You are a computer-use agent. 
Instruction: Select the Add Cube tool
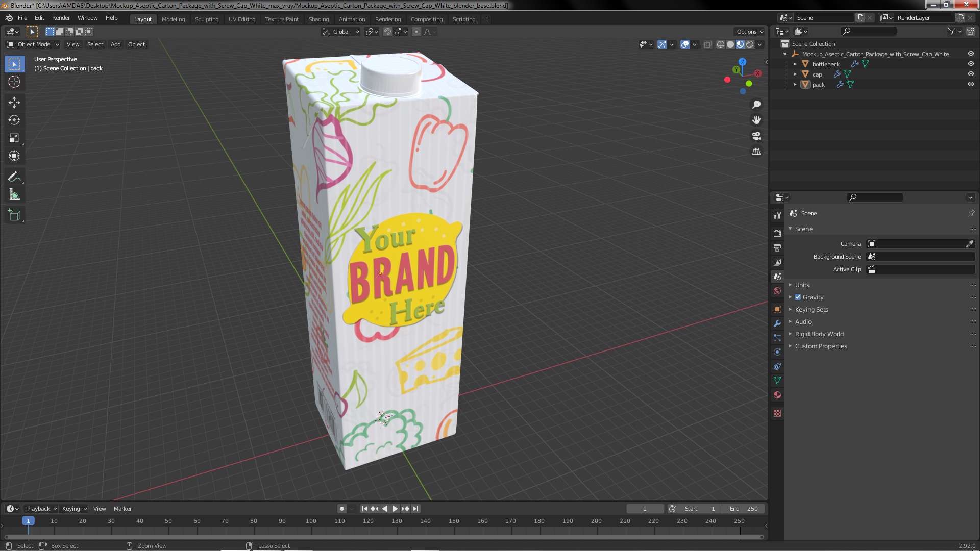pyautogui.click(x=14, y=215)
